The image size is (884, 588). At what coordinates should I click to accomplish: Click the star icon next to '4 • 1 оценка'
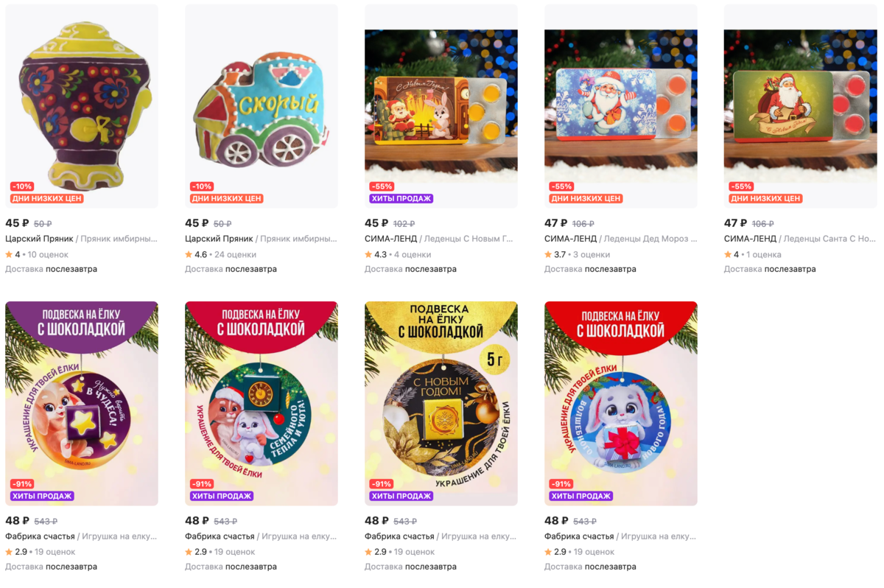point(728,254)
